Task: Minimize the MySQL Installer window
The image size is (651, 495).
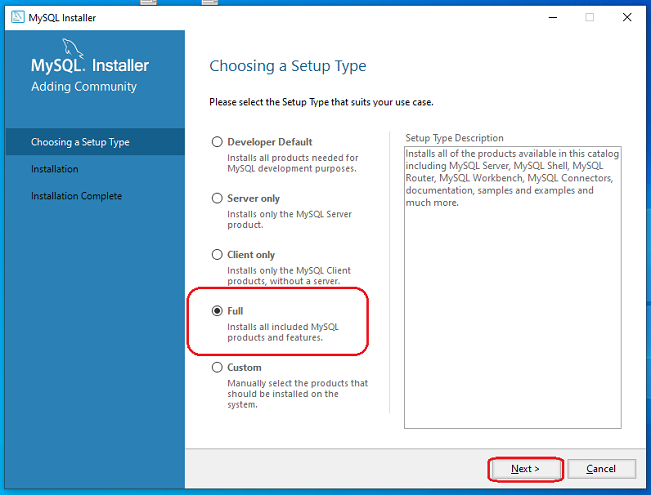Action: (x=553, y=17)
